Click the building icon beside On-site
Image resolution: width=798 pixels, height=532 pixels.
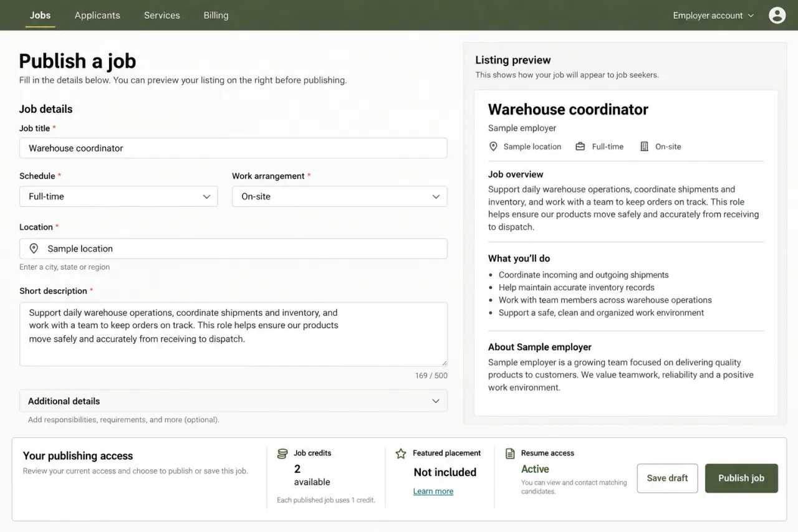click(645, 146)
